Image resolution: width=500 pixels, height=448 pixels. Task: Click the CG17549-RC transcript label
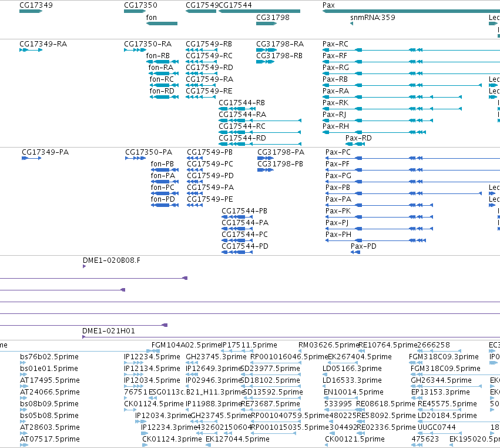(209, 55)
